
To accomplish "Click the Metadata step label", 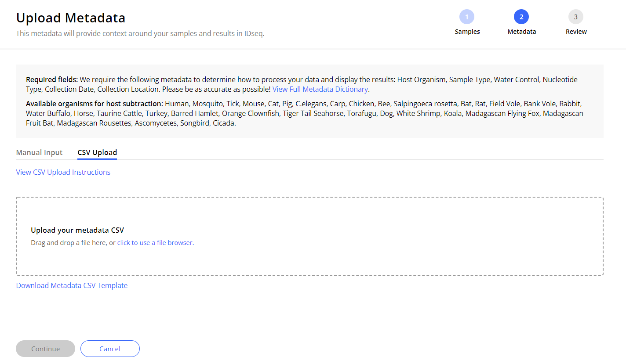I will [x=522, y=32].
